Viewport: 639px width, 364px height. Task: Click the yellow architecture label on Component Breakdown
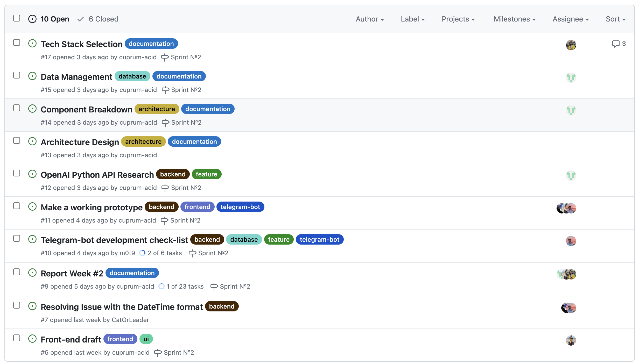(x=157, y=109)
